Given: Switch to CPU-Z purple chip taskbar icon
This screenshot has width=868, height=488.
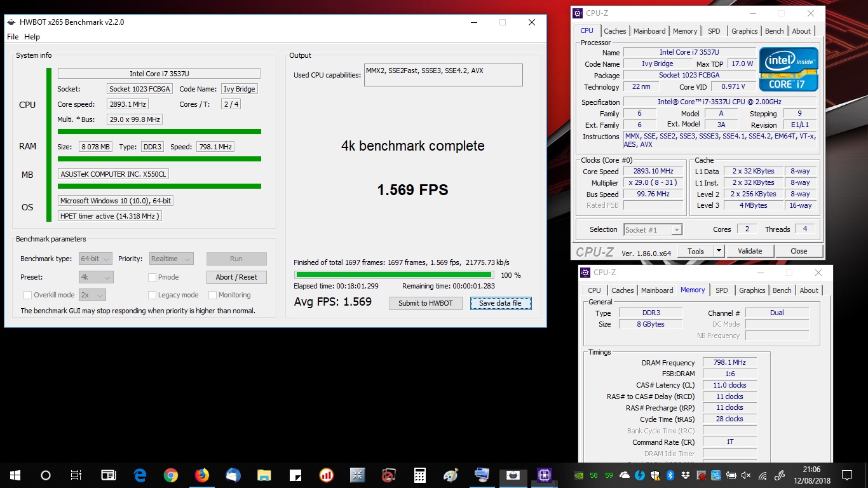Looking at the screenshot, I should click(544, 475).
